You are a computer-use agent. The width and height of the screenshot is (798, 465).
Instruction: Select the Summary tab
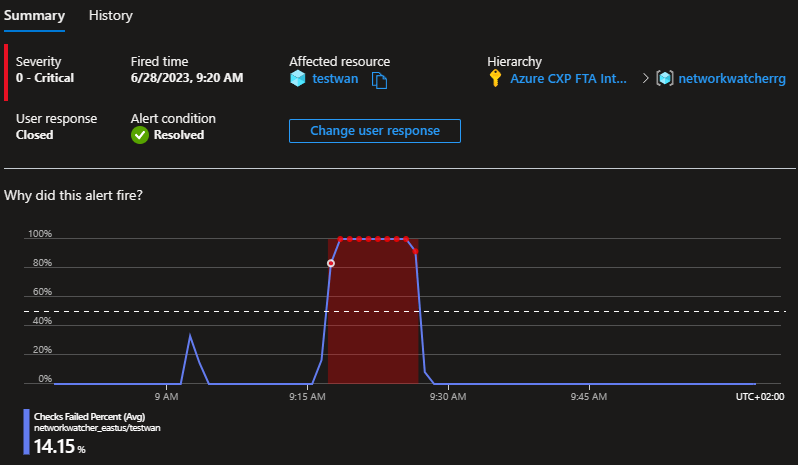35,16
